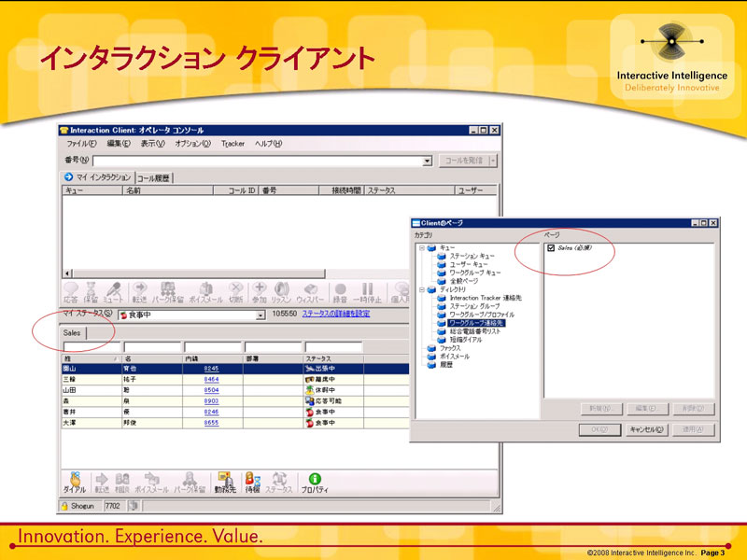
Task: Click the 休暇中 palm tree status icon
Action: click(310, 390)
